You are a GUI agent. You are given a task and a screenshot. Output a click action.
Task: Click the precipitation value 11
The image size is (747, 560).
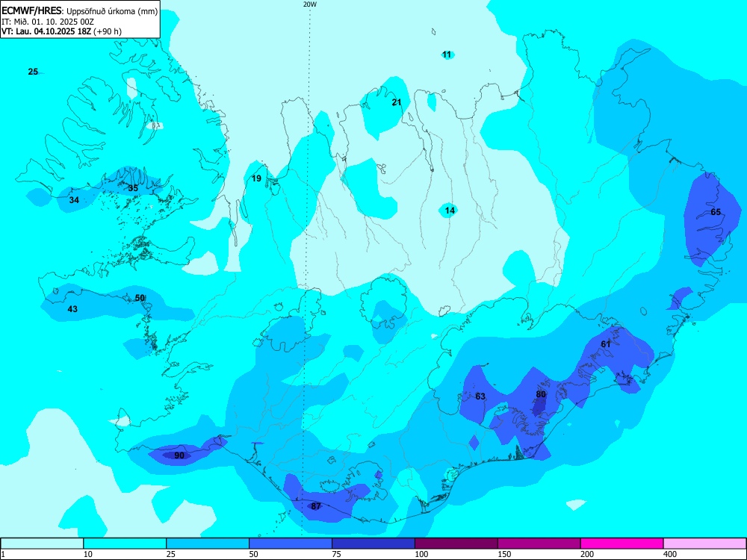(x=447, y=55)
